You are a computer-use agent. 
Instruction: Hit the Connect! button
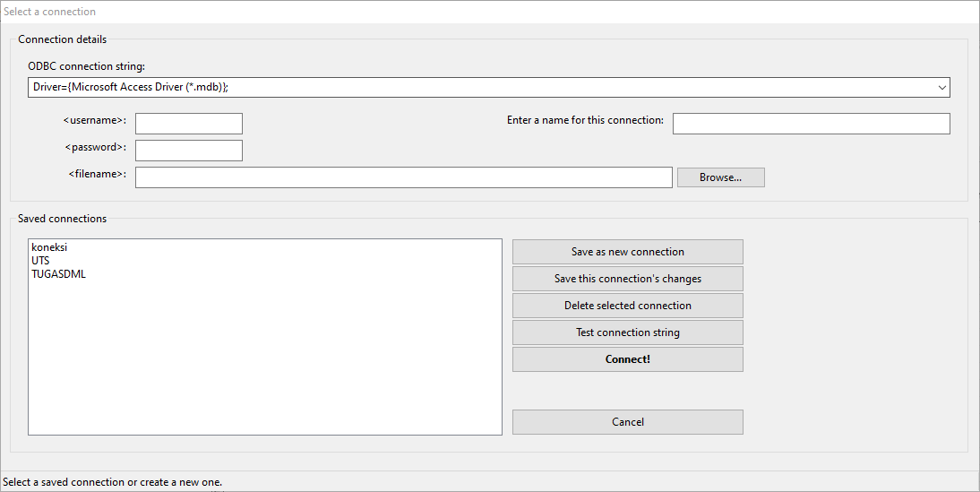[x=627, y=359]
